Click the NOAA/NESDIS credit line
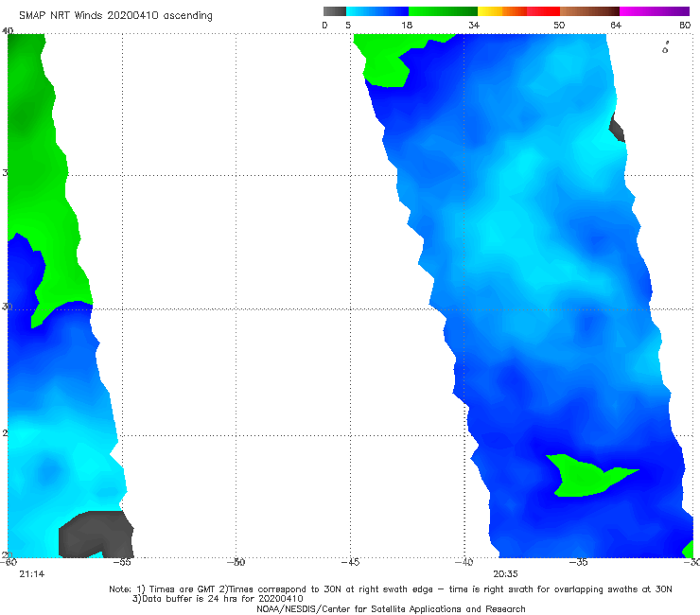Image resolution: width=700 pixels, height=615 pixels. 391,609
